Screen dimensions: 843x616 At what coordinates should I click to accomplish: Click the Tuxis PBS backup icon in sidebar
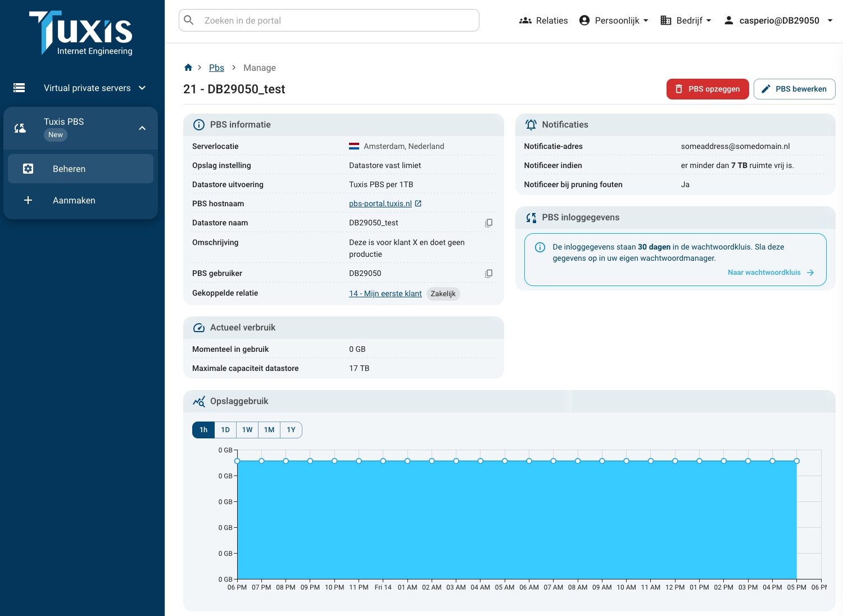pyautogui.click(x=20, y=128)
